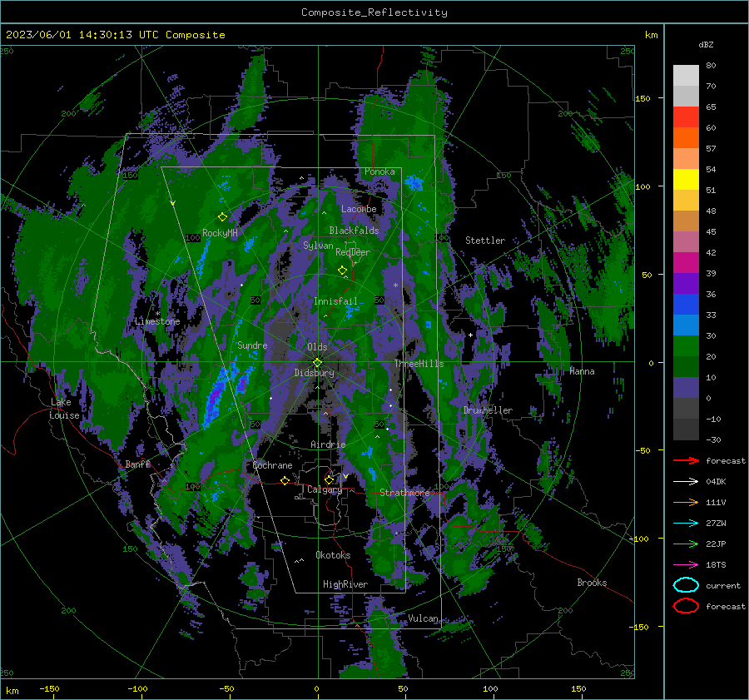Click the 2023/06/01 14:30:13 UTC Composite timestamp
The image size is (749, 700).
pyautogui.click(x=115, y=35)
